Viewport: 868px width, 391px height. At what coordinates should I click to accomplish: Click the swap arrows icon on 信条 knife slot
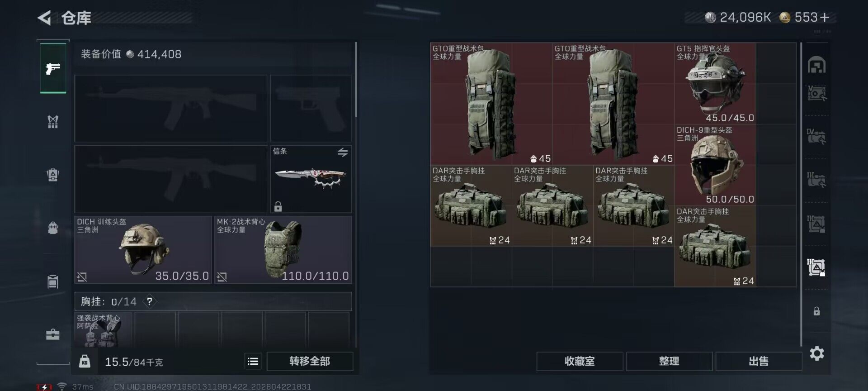click(343, 153)
